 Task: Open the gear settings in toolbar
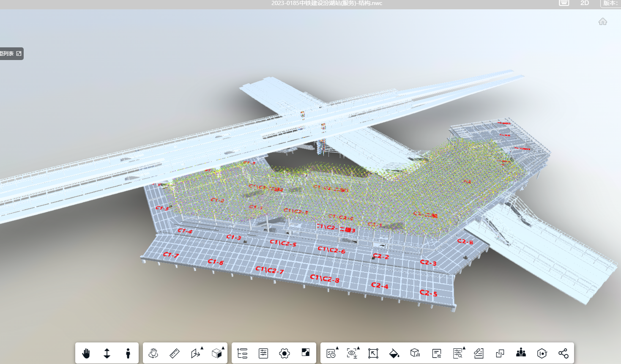click(285, 353)
